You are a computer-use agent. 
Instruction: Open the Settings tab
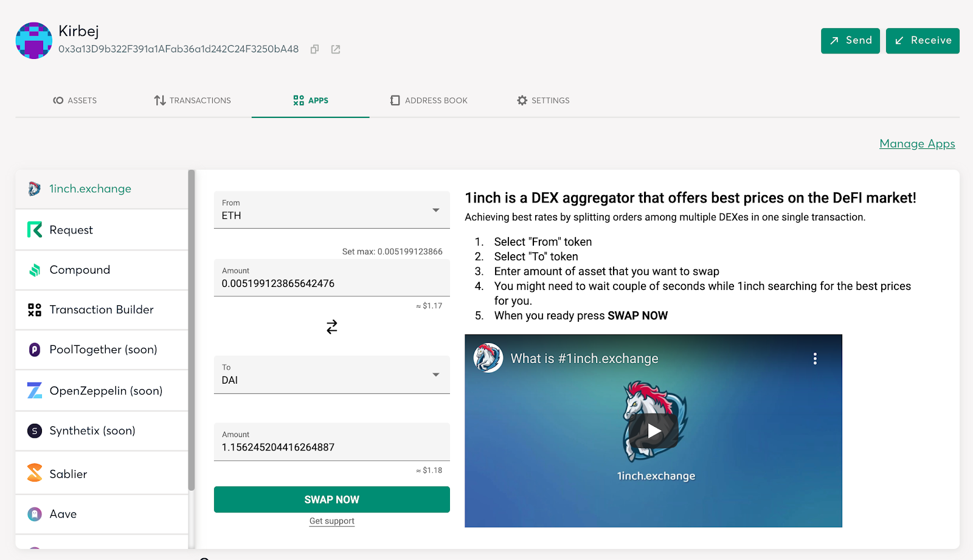[x=543, y=100]
